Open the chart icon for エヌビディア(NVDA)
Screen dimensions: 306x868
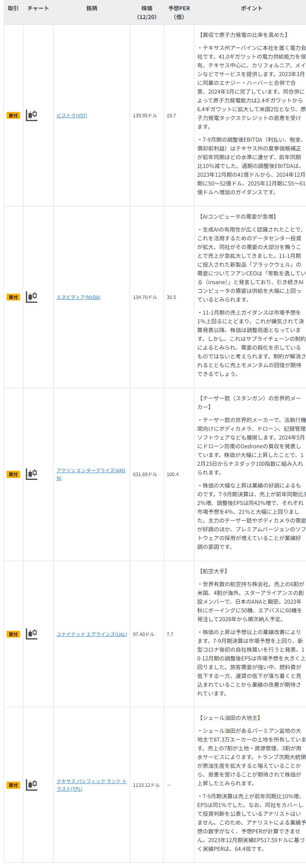click(x=32, y=297)
